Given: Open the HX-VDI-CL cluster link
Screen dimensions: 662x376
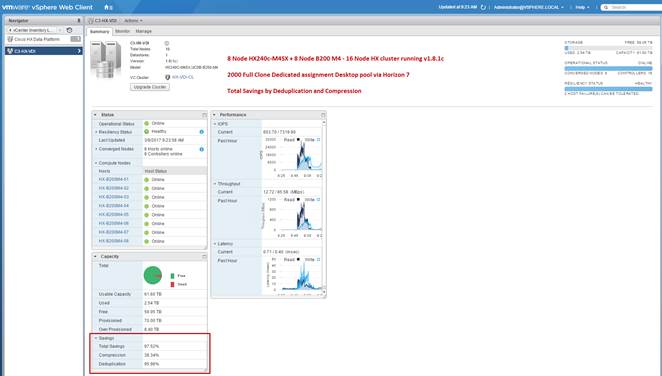Looking at the screenshot, I should [x=183, y=77].
